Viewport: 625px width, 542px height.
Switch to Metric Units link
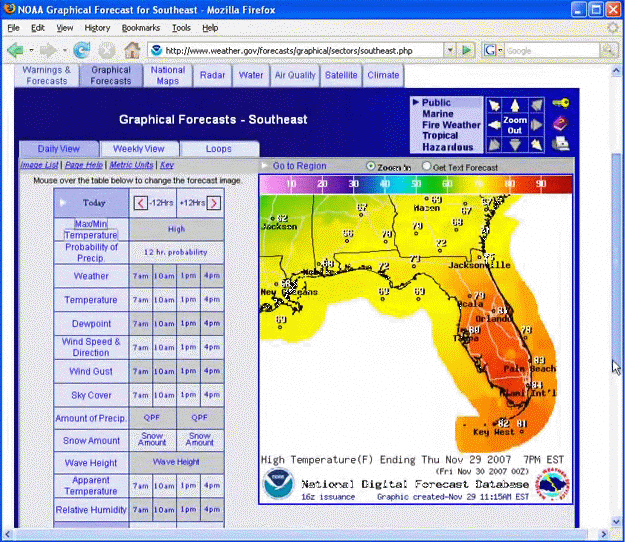(x=132, y=165)
